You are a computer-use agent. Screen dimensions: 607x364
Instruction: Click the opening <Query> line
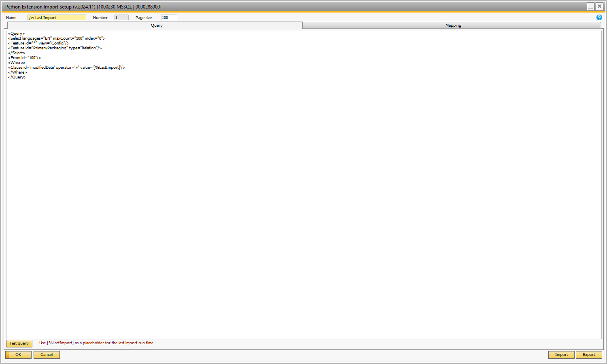pos(16,34)
